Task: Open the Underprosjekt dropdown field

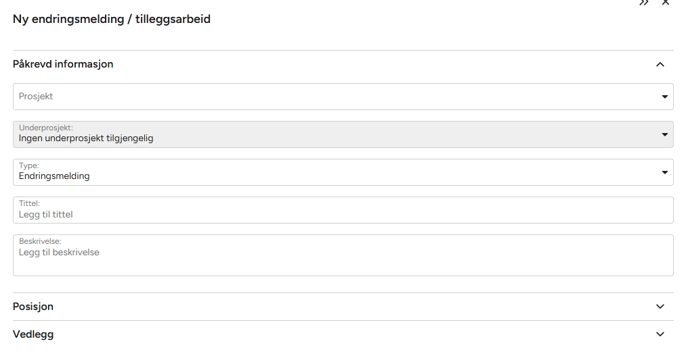Action: coord(343,134)
